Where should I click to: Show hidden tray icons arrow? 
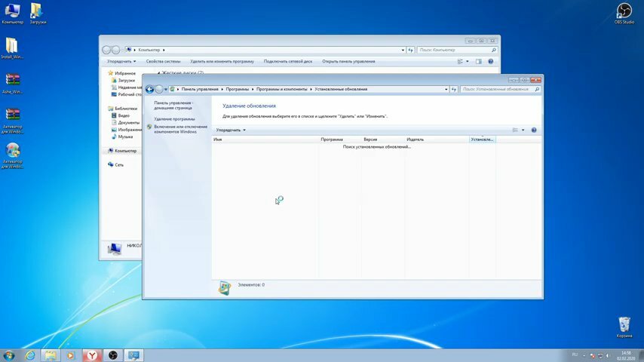[584, 355]
